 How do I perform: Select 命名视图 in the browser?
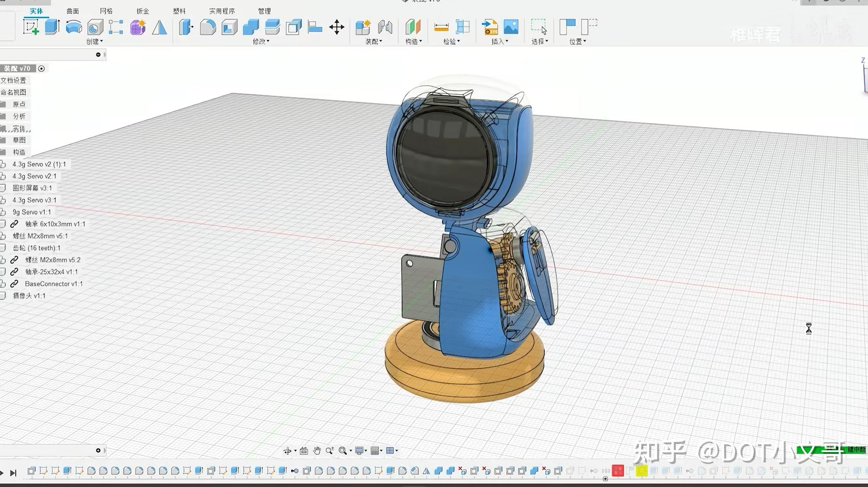13,92
